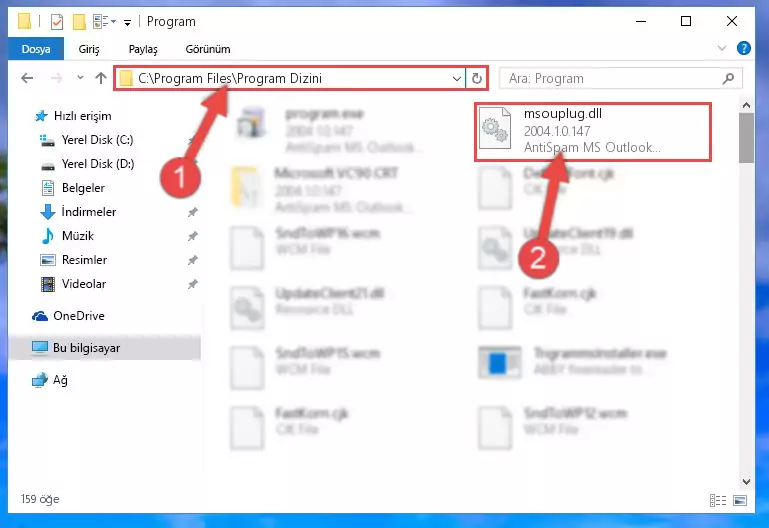Open the Dosya file menu tab
The image size is (769, 528).
pyautogui.click(x=36, y=49)
